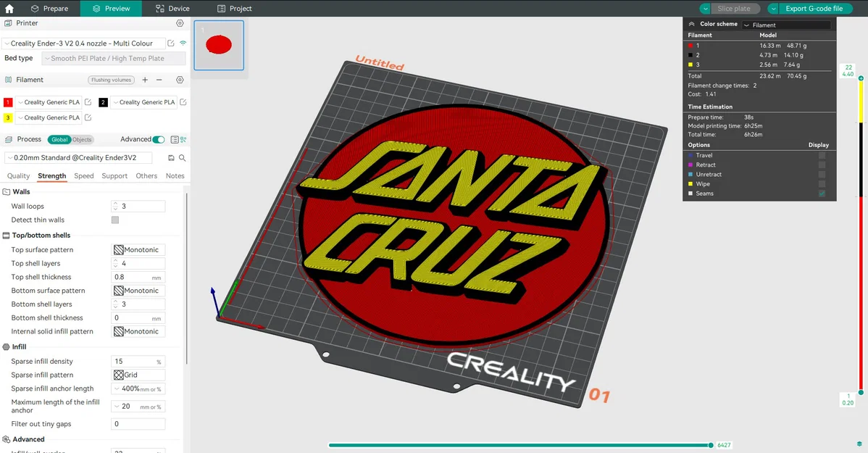868x453 pixels.
Task: Click the Slice plate button
Action: pos(734,8)
